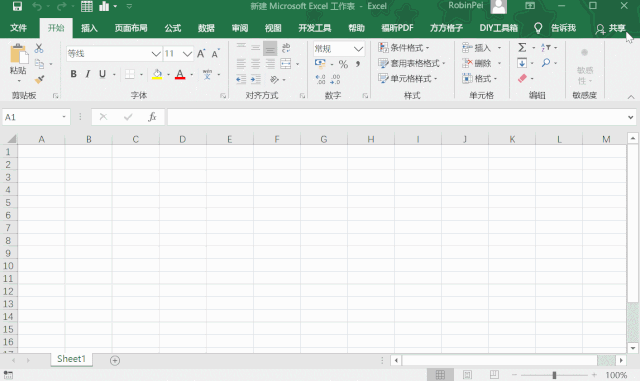
Task: Click the Decrease Decimal icon
Action: (x=335, y=79)
